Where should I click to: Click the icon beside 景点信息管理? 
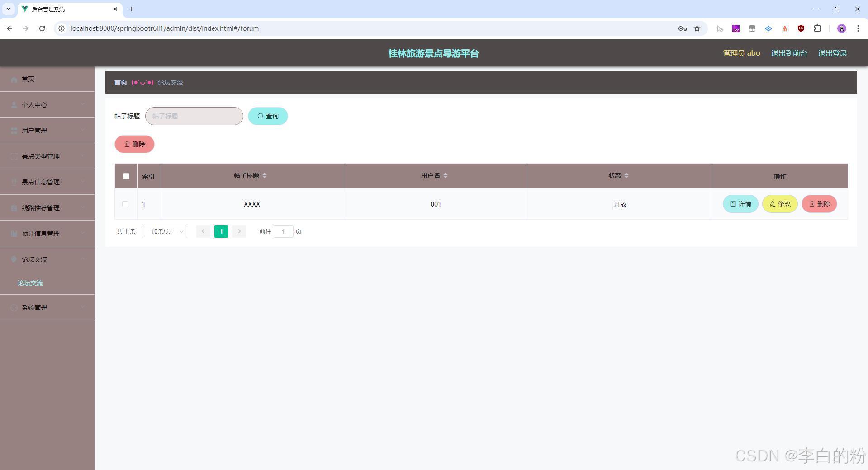pos(14,182)
